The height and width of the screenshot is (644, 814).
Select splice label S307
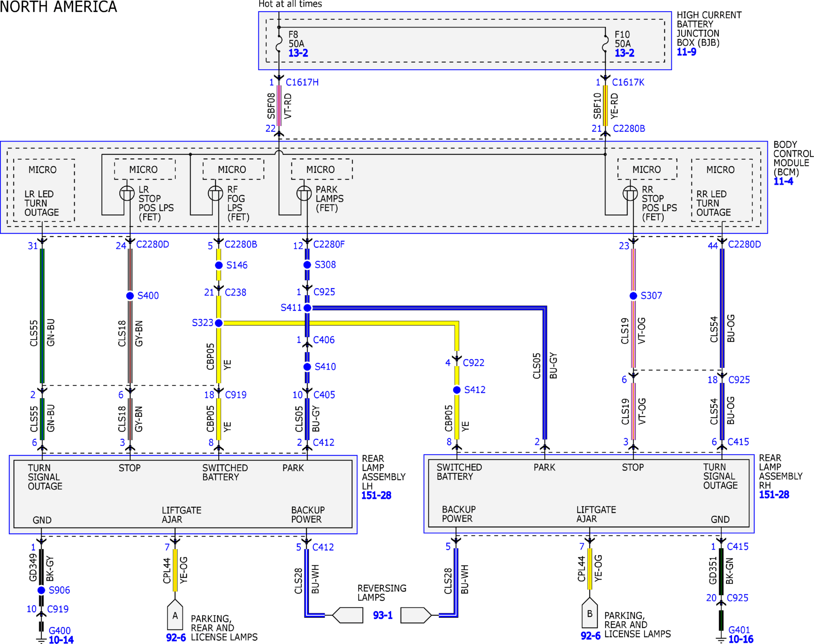click(651, 295)
